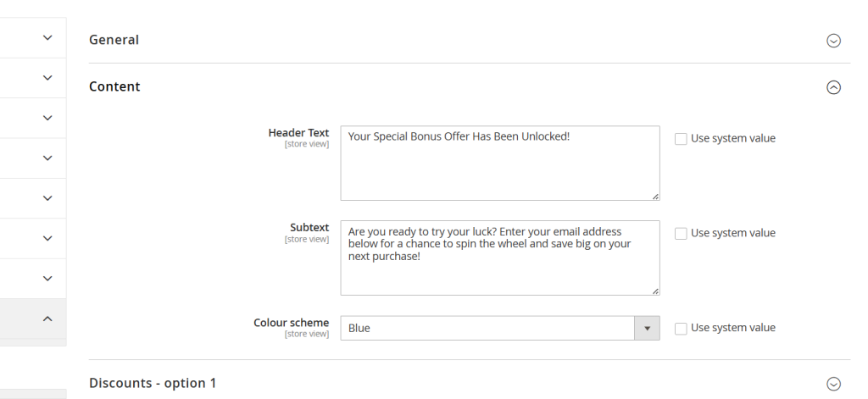
Task: Click the Header Text box resize grip
Action: click(655, 197)
